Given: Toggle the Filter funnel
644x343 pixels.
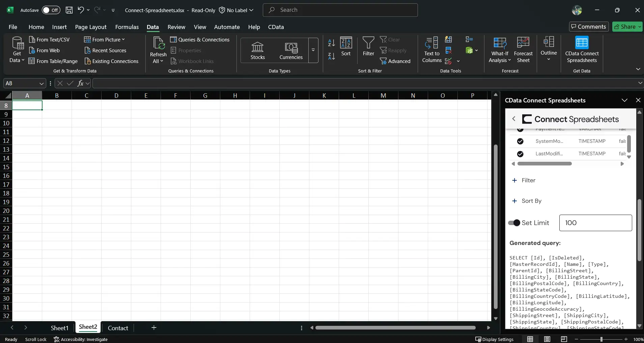Looking at the screenshot, I should (368, 46).
